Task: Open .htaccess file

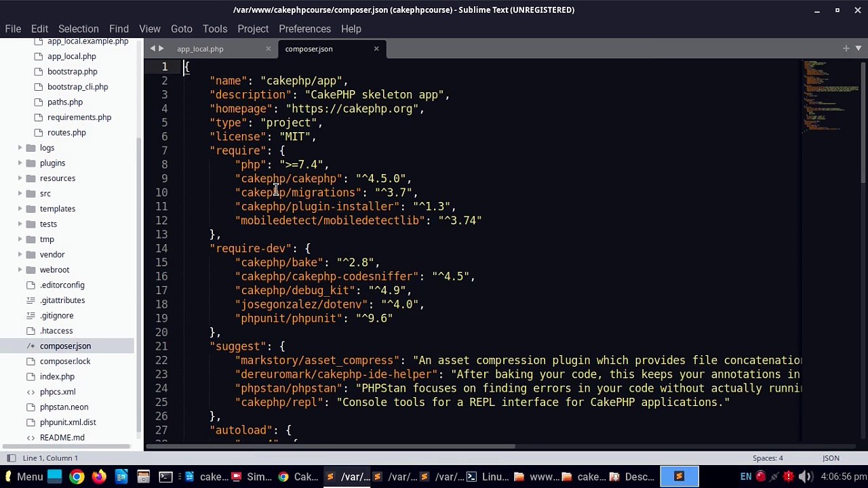Action: 56,331
